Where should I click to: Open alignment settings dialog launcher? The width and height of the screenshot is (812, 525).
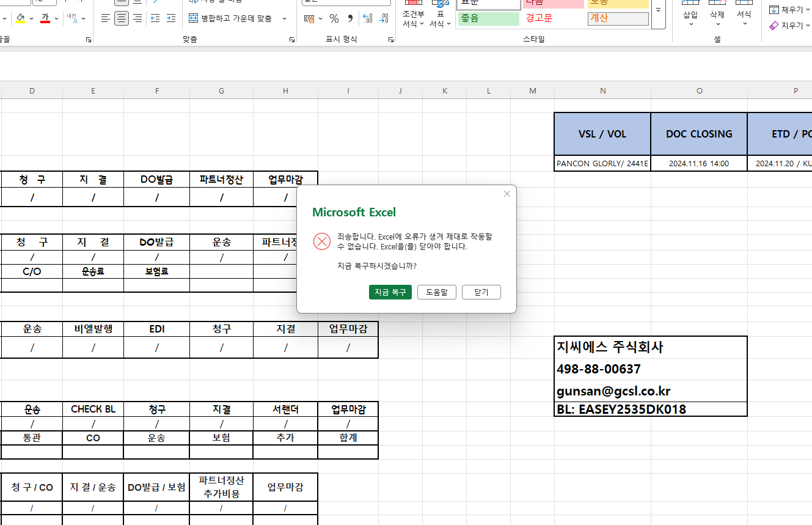(291, 40)
